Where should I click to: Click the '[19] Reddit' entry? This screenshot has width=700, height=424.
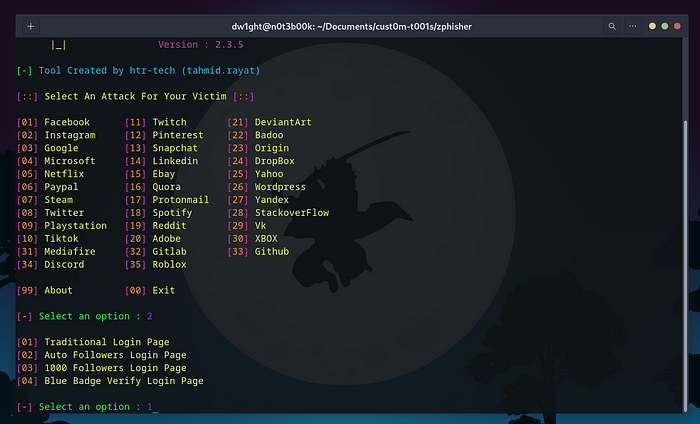(x=156, y=226)
